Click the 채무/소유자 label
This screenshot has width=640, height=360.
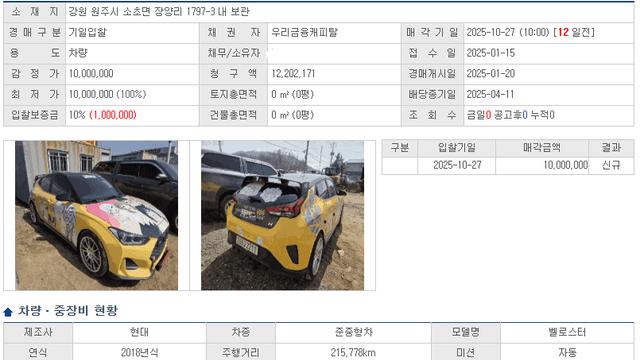233,53
